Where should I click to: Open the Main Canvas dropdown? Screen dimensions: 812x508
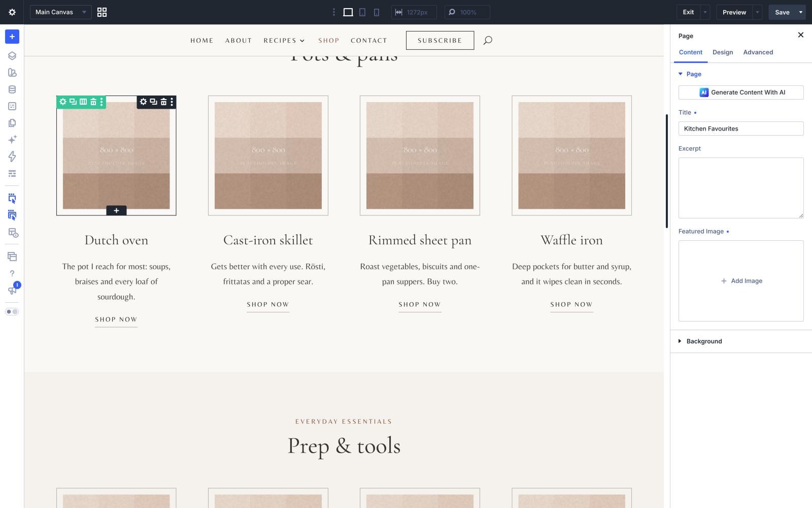(x=61, y=12)
